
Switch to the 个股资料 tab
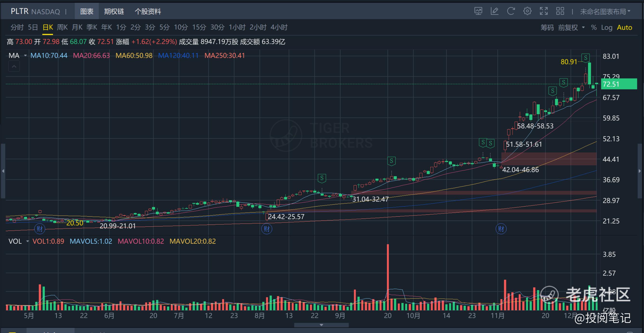tap(148, 12)
